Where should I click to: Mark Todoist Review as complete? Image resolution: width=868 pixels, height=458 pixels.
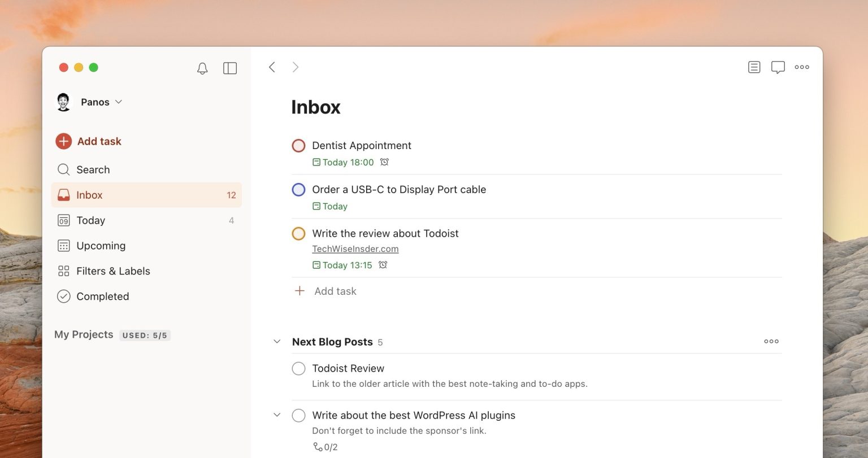coord(298,368)
